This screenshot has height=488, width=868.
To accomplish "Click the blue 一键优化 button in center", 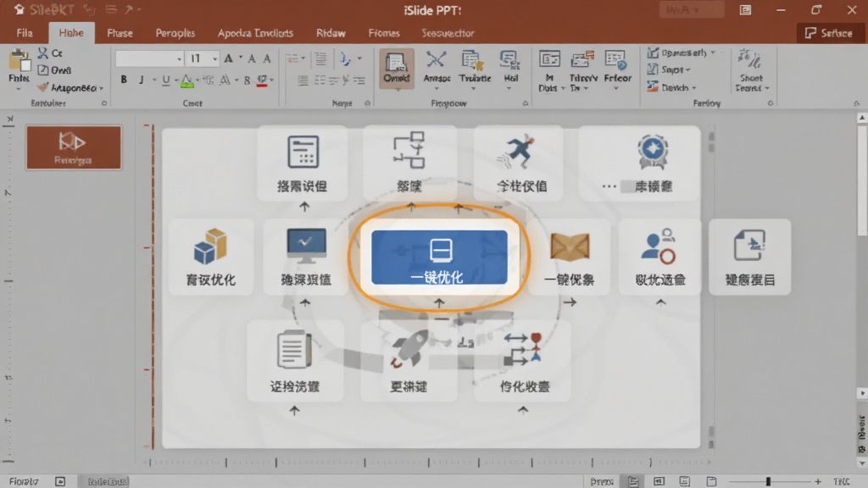I will click(439, 258).
